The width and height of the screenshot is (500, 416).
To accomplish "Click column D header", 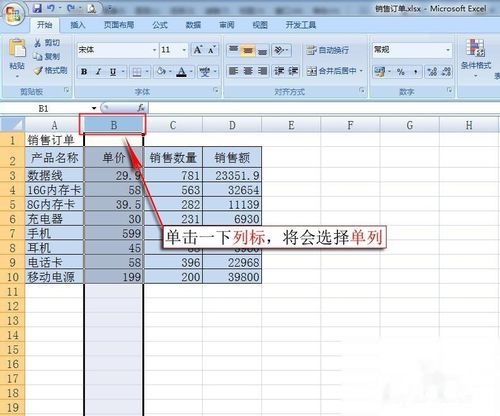I will [232, 125].
